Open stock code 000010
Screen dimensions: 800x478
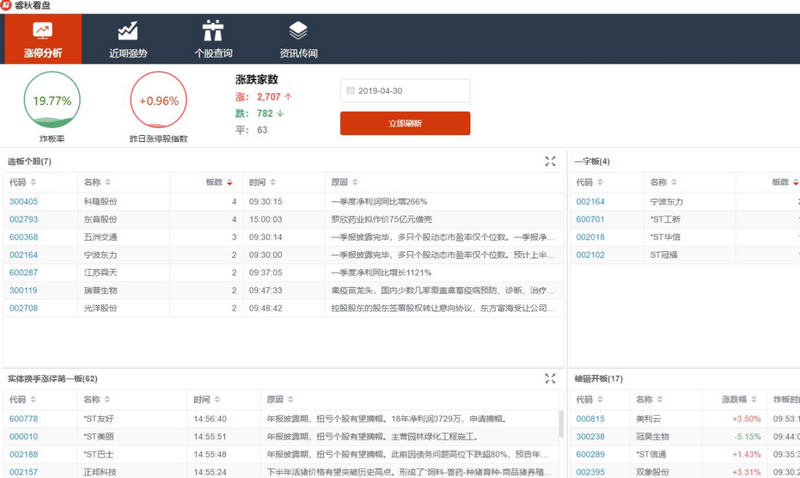tap(23, 437)
